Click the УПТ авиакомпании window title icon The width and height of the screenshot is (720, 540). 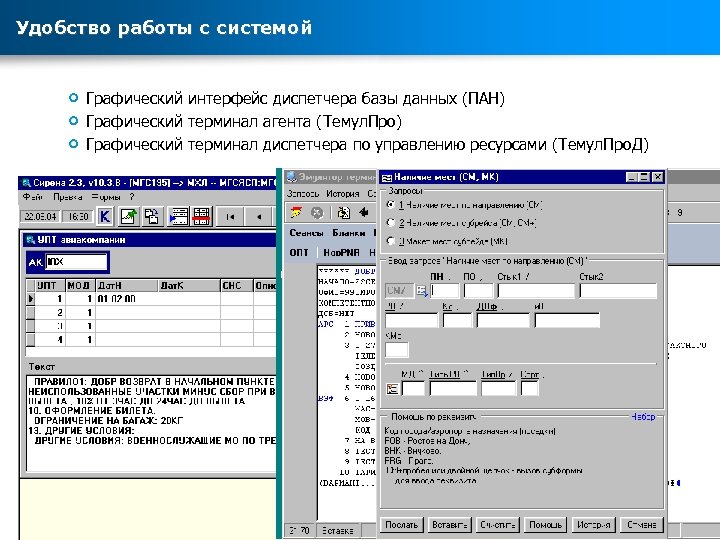pyautogui.click(x=31, y=240)
